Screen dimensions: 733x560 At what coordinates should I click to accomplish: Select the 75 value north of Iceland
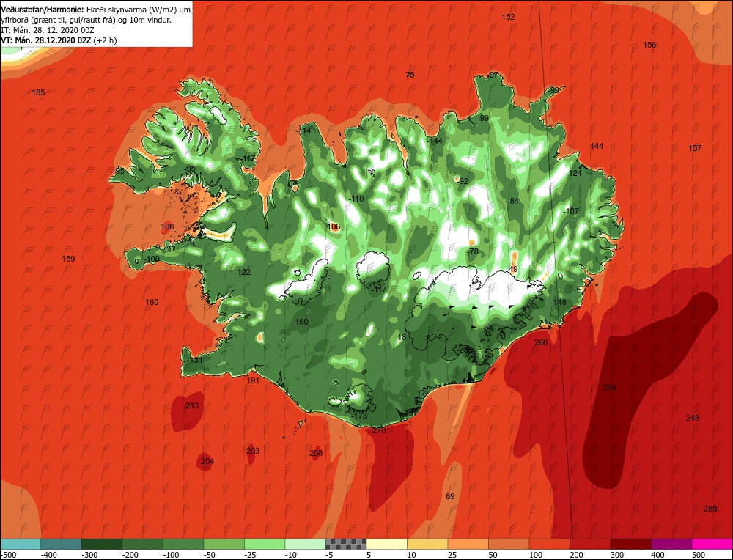(410, 75)
